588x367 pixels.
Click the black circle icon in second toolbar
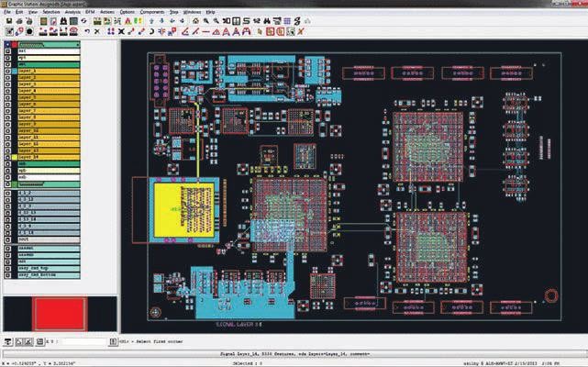pos(29,31)
